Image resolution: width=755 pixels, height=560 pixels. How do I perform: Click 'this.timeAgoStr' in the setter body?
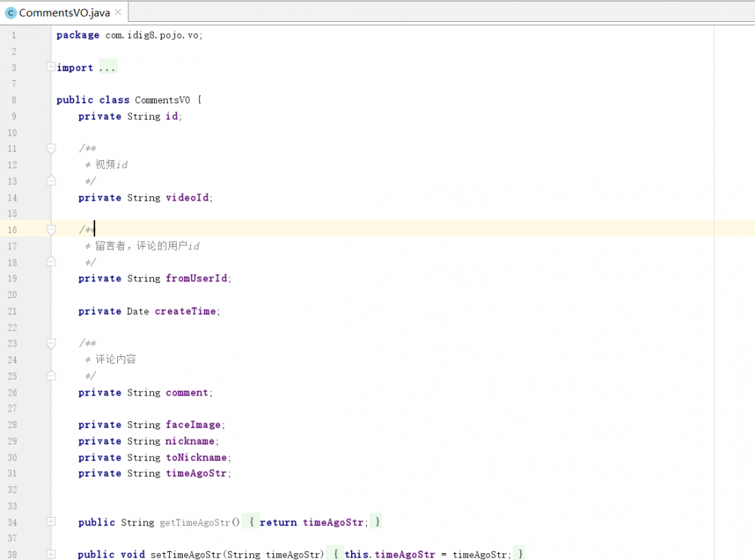click(x=390, y=555)
